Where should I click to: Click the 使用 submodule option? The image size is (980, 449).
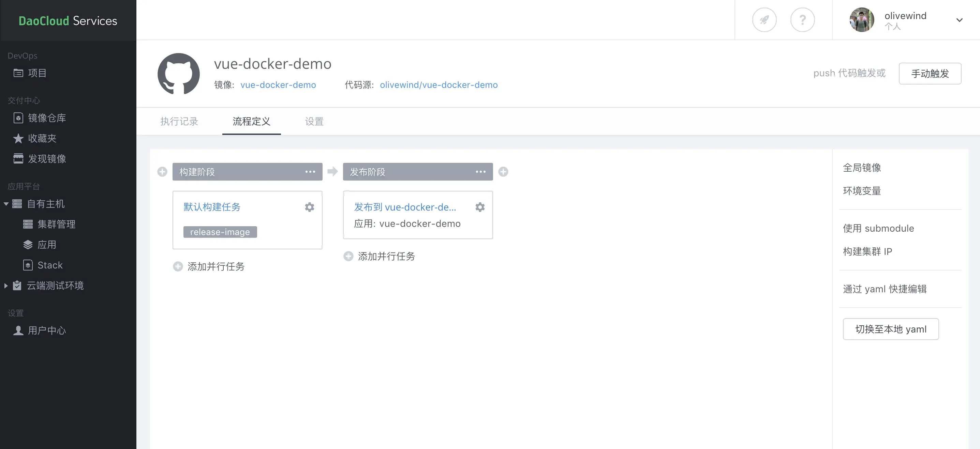point(878,228)
